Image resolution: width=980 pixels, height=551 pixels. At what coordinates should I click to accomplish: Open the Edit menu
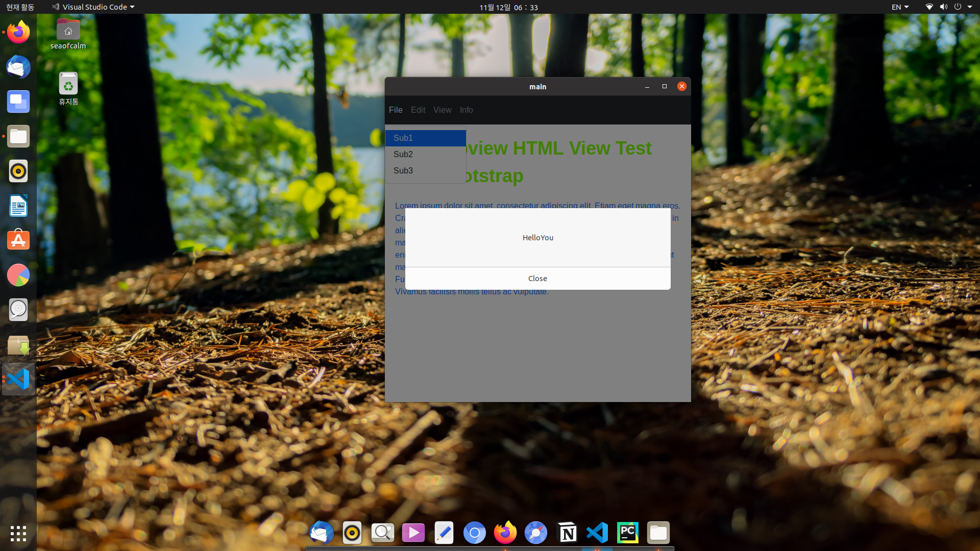coord(418,110)
